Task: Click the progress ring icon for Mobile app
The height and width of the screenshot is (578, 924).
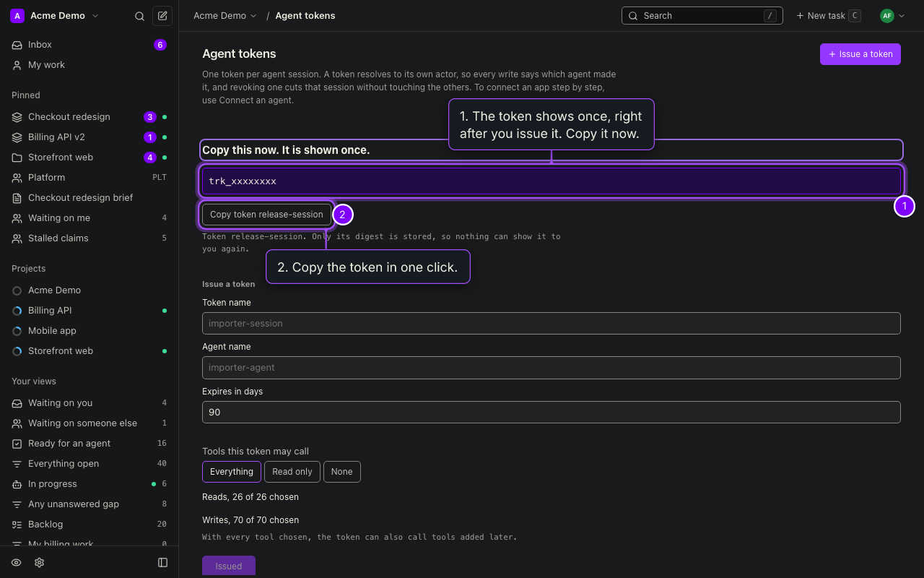Action: [17, 331]
